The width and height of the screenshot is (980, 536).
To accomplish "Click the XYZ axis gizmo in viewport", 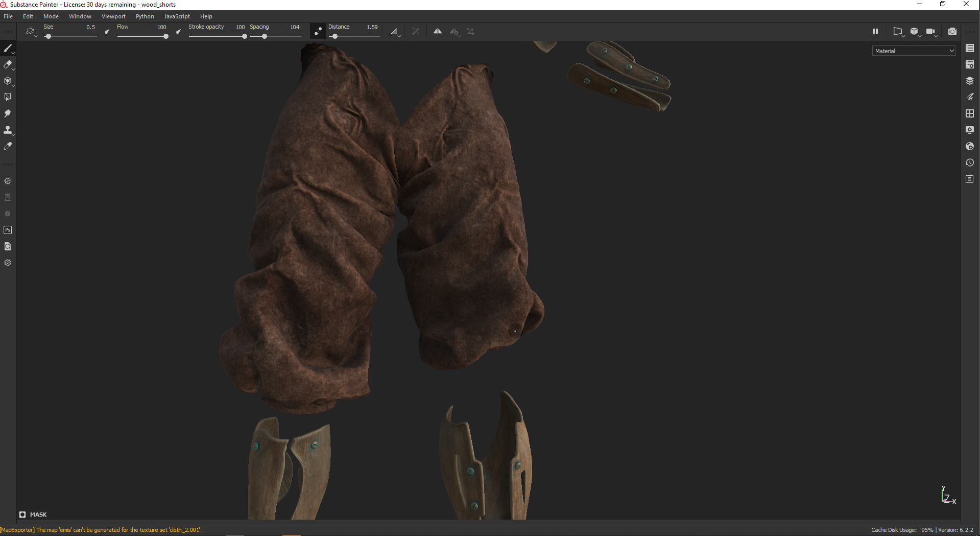I will pyautogui.click(x=948, y=495).
